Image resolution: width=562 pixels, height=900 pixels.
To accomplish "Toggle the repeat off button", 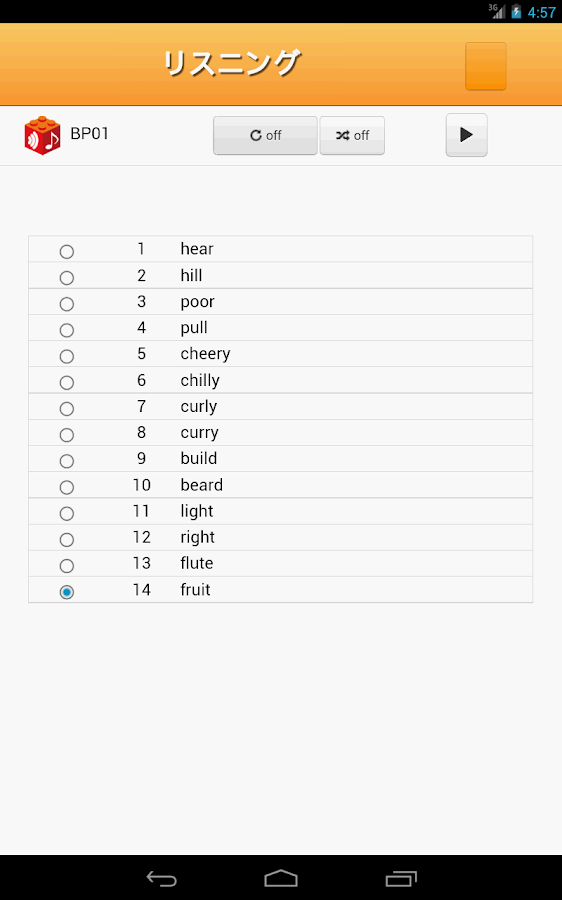I will click(x=265, y=135).
